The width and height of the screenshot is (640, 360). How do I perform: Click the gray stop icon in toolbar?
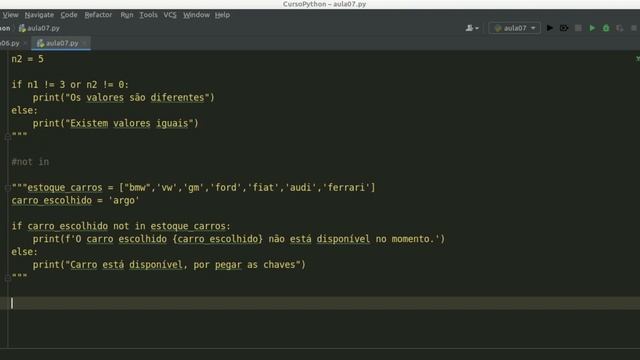[578, 28]
